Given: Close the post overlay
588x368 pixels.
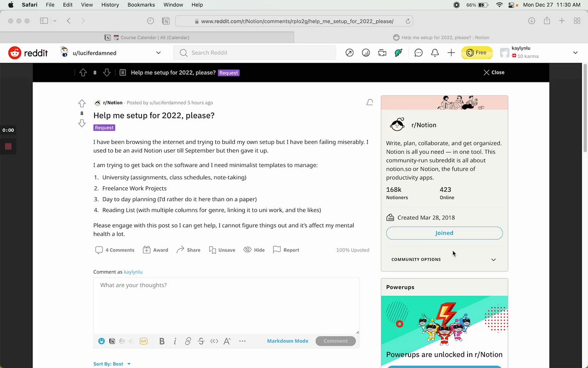Looking at the screenshot, I should (494, 73).
